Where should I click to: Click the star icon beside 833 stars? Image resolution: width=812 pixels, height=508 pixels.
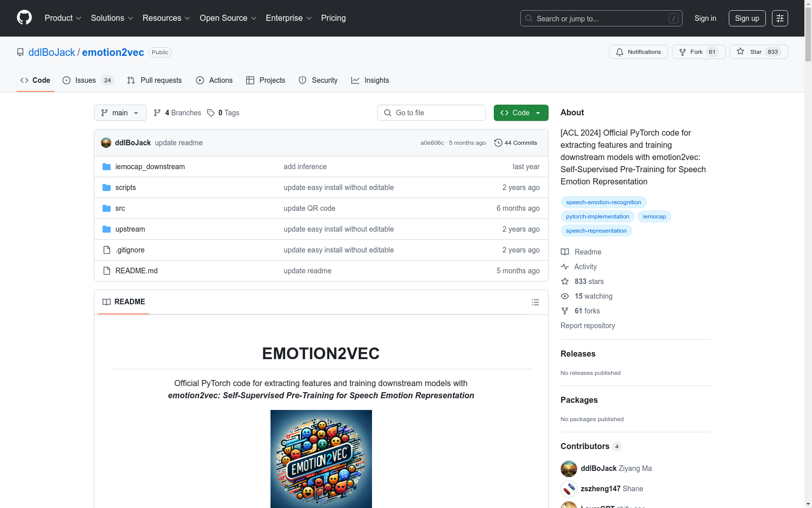565,281
